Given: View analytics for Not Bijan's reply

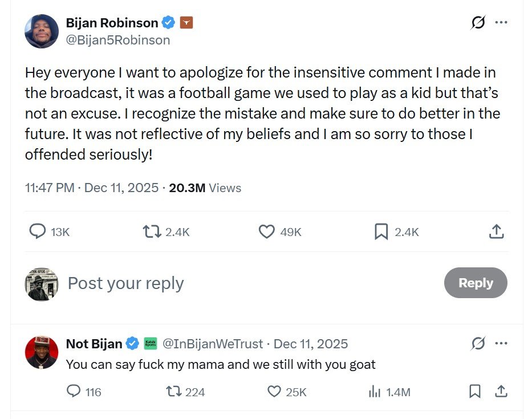Looking at the screenshot, I should coord(375,392).
